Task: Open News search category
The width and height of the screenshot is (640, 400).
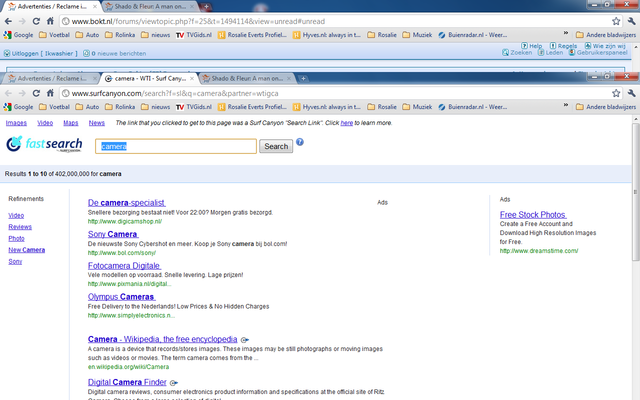Action: [97, 123]
